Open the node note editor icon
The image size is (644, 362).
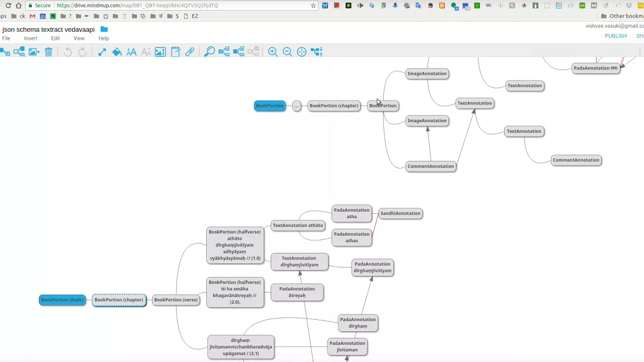(x=175, y=52)
